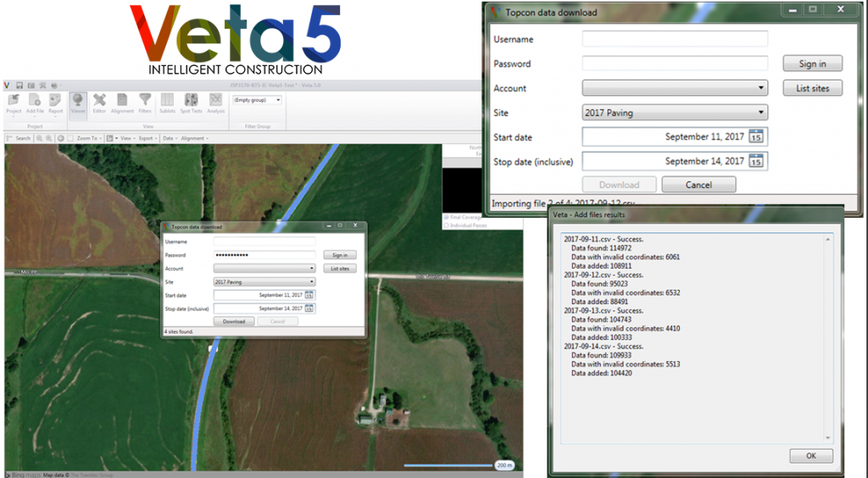Image resolution: width=868 pixels, height=478 pixels.
Task: Click List sites button in enlarged Topcon dialog
Action: [x=813, y=88]
